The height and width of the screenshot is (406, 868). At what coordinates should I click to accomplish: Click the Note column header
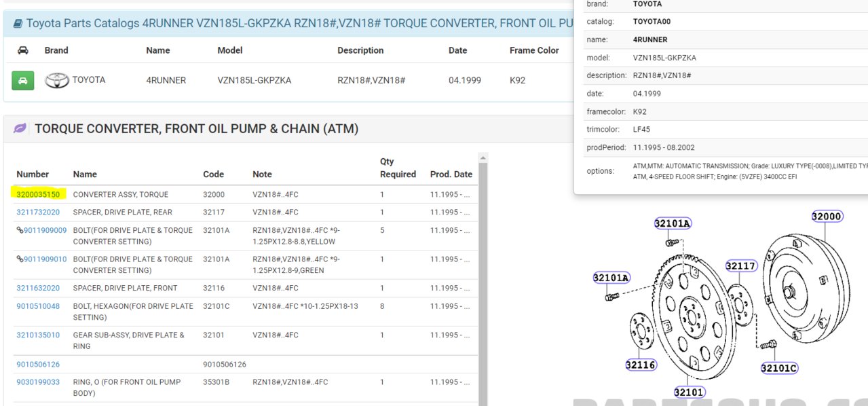pos(262,174)
